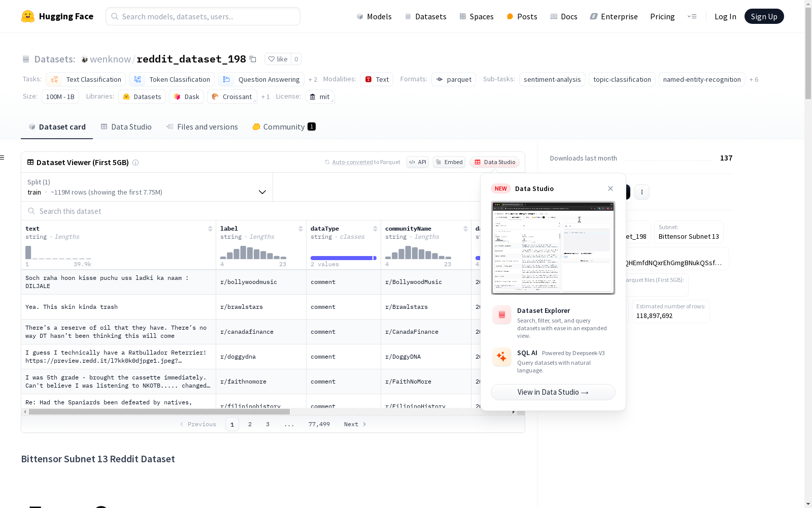
Task: Go to page 2 of the dataset
Action: (x=250, y=424)
